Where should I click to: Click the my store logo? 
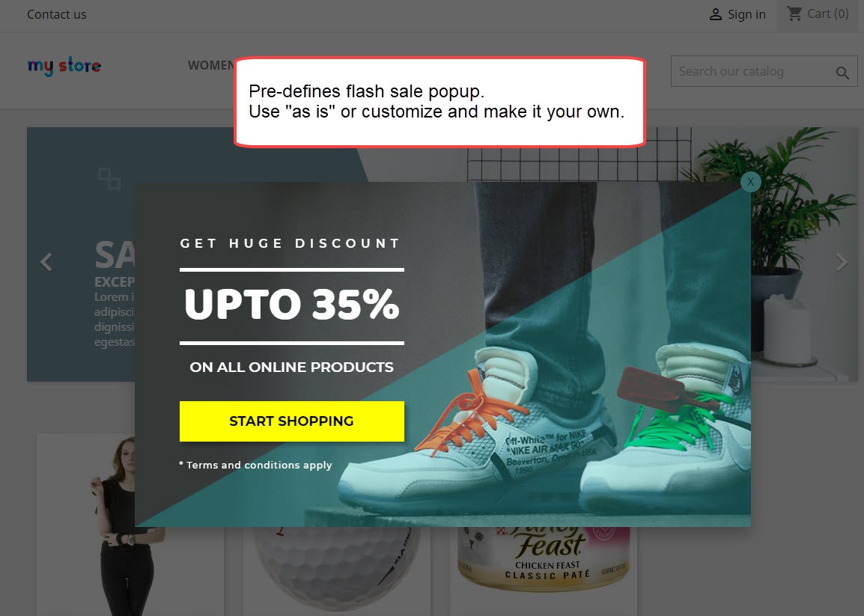(64, 66)
